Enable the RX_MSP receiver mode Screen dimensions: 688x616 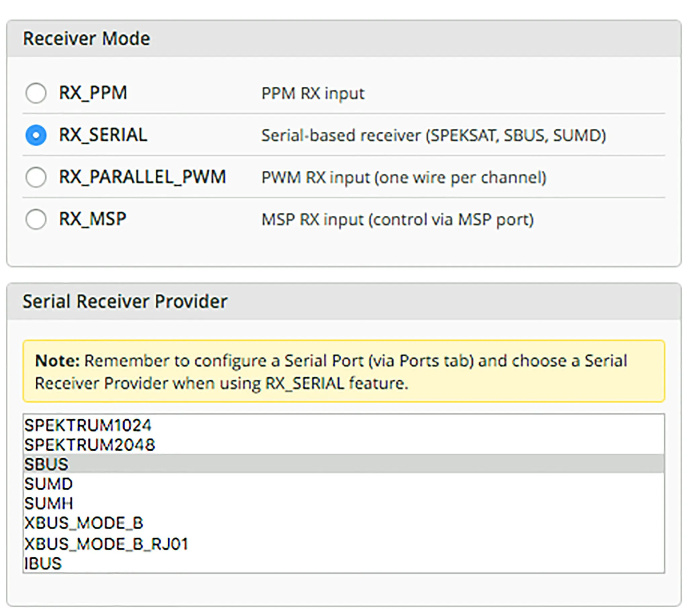(36, 219)
